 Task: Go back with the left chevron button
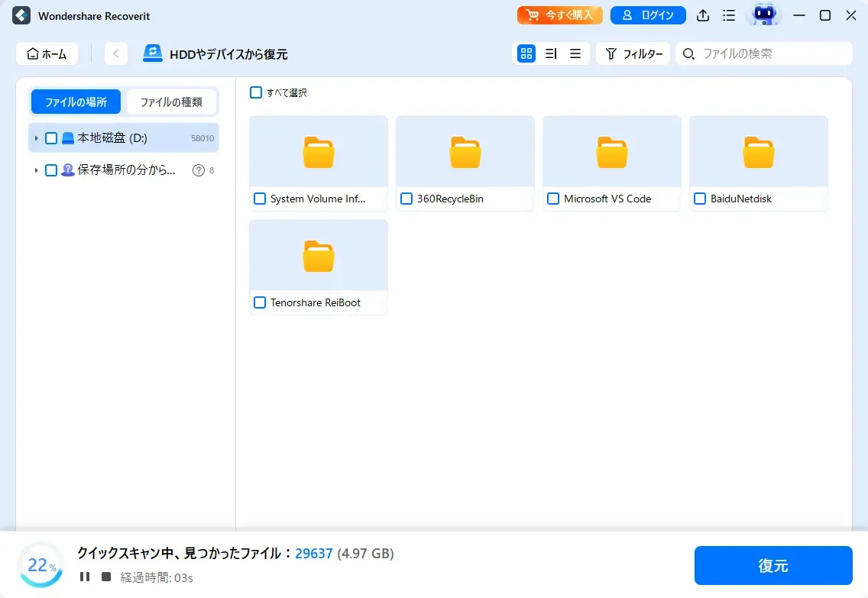[x=115, y=53]
